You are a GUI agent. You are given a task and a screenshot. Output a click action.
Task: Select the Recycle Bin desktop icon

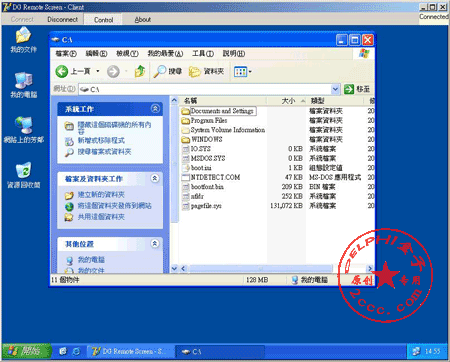(x=23, y=175)
